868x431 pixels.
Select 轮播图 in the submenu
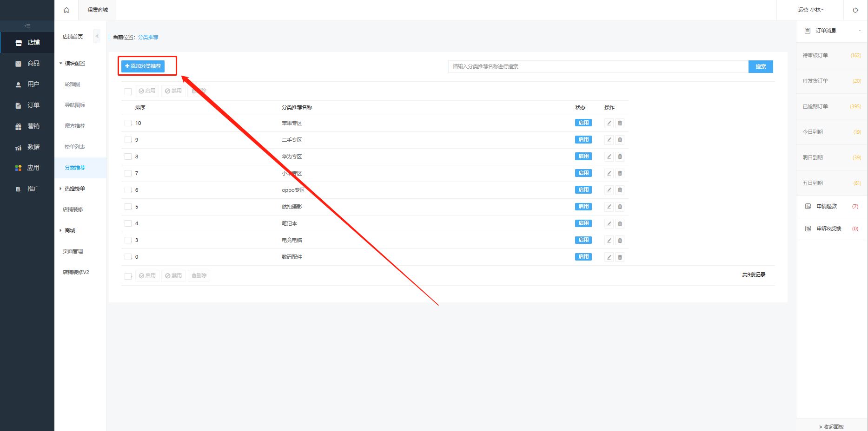(x=73, y=84)
